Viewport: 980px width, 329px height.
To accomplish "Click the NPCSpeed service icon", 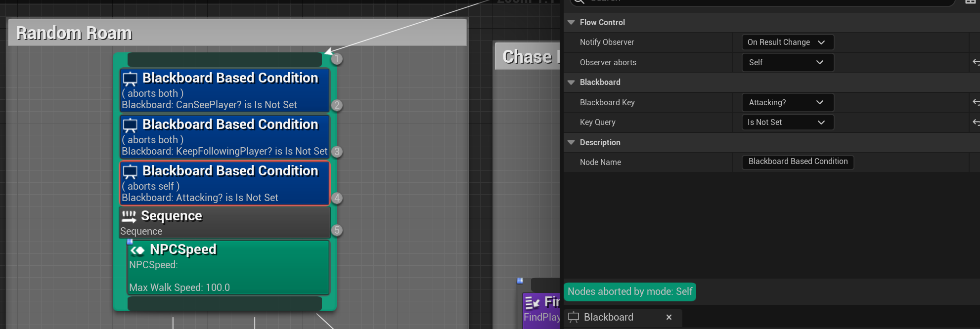I will tap(137, 250).
